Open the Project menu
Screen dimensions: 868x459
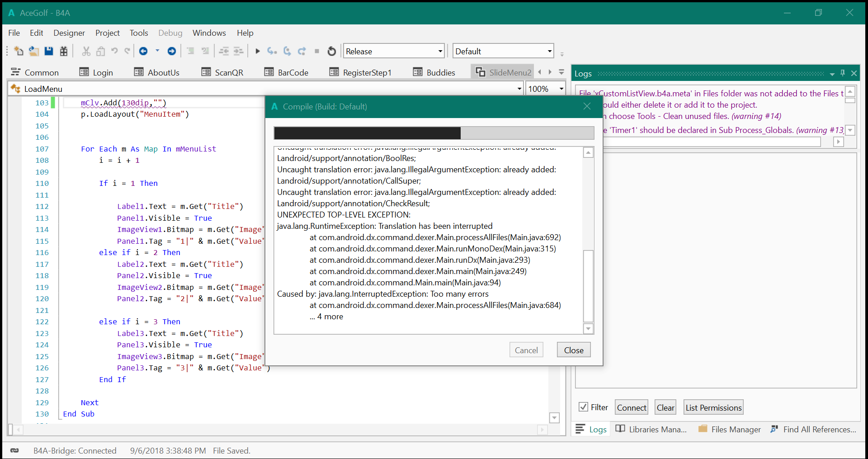pos(107,33)
